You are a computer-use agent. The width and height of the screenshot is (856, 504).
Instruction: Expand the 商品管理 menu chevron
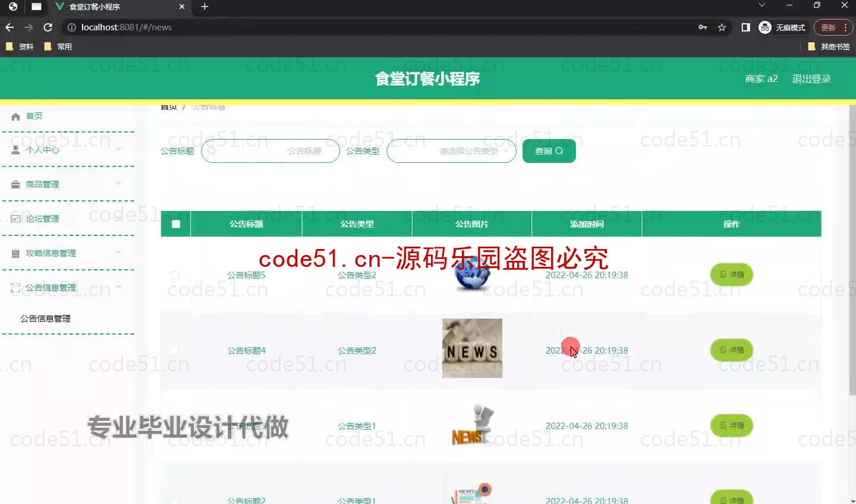(118, 183)
